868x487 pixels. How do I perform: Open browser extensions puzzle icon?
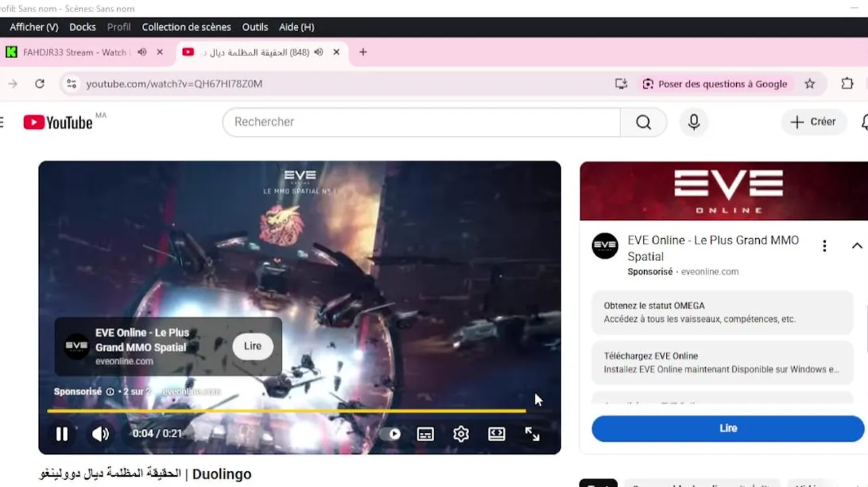pyautogui.click(x=847, y=84)
